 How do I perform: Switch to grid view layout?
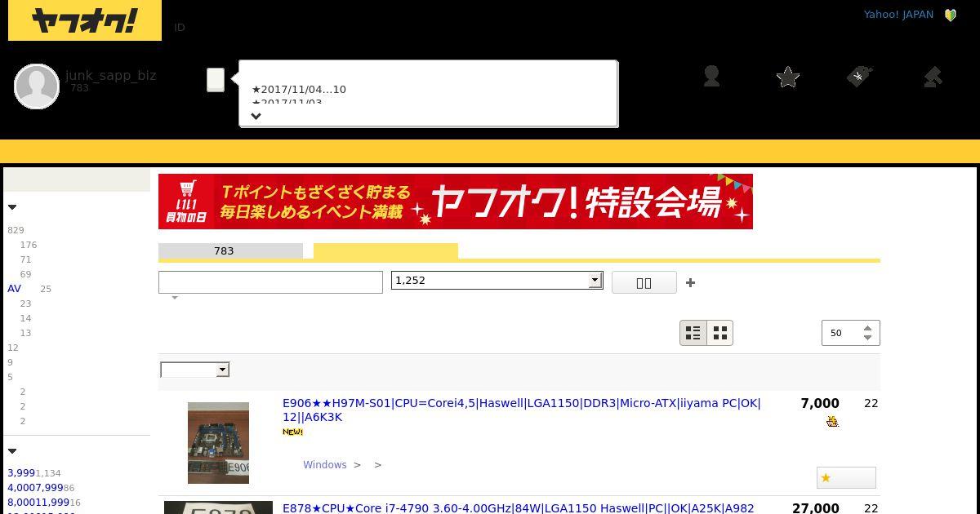point(719,333)
